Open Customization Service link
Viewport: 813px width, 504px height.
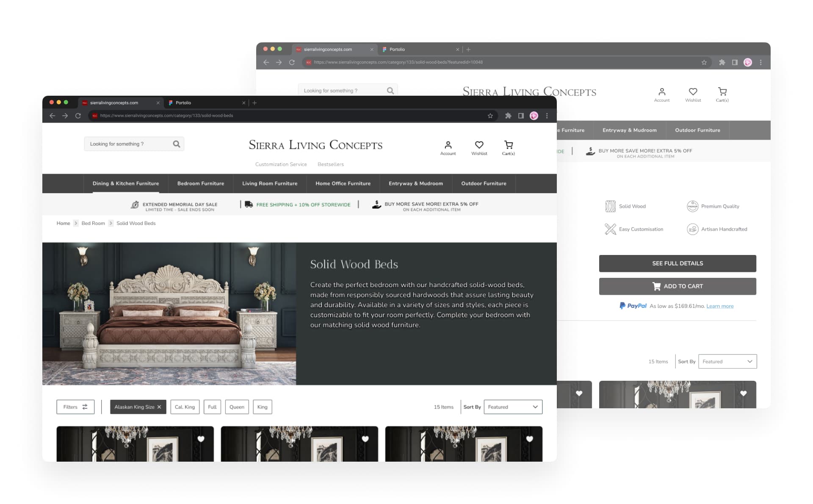[x=281, y=164]
